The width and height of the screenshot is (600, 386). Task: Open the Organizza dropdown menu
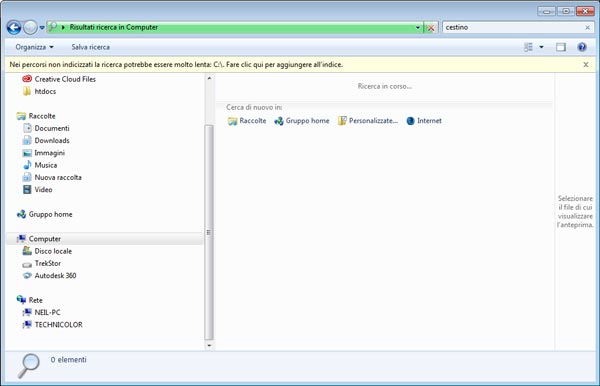tap(34, 47)
